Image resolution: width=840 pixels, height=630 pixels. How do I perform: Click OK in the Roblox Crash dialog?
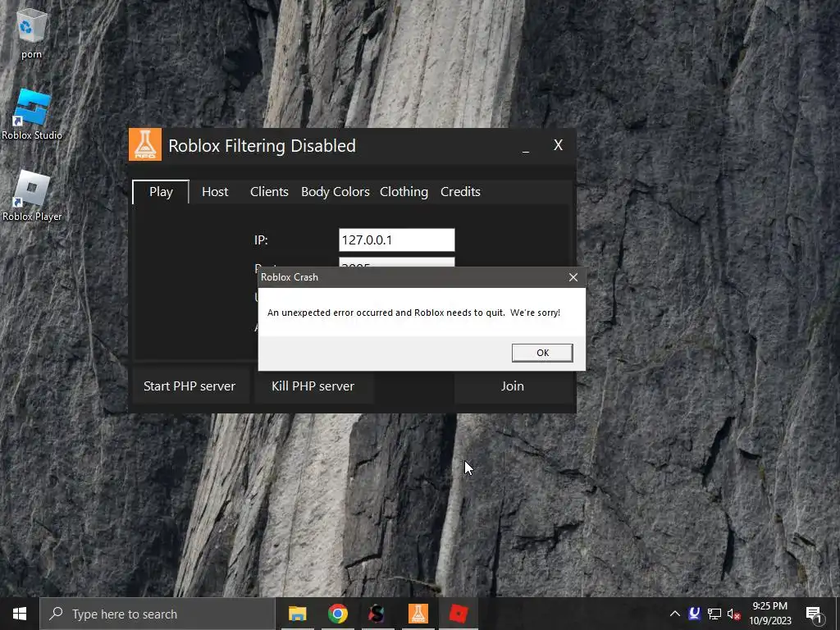coord(542,353)
